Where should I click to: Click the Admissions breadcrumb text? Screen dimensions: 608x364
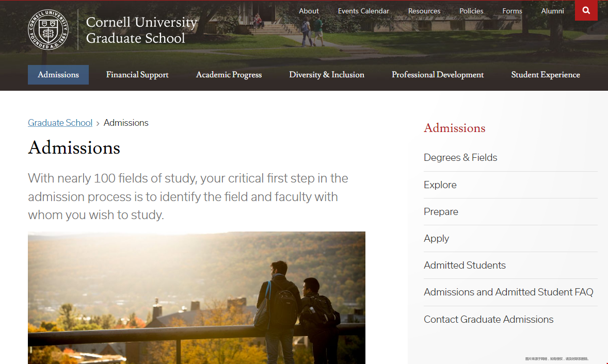click(126, 123)
